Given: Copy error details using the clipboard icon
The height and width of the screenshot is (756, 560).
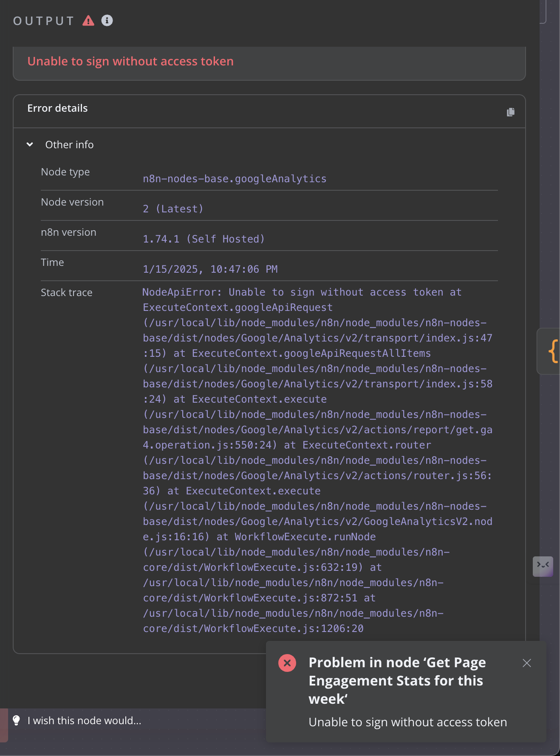Looking at the screenshot, I should point(511,112).
